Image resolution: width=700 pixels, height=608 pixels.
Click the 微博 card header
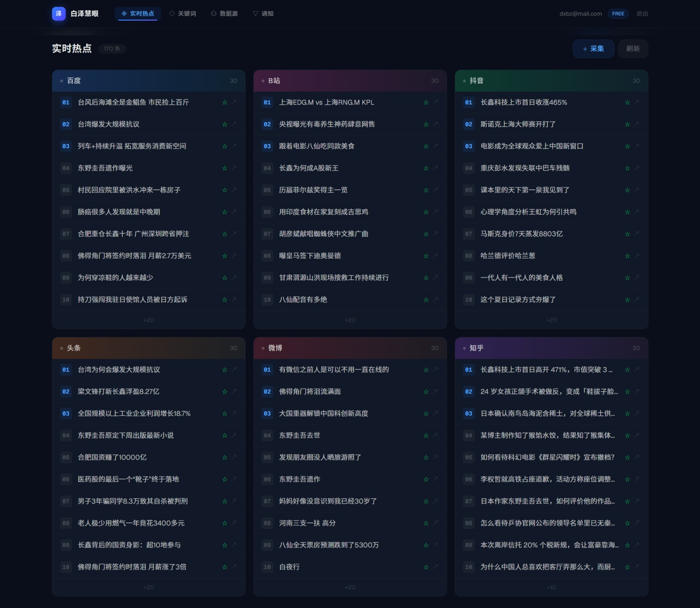pyautogui.click(x=350, y=348)
